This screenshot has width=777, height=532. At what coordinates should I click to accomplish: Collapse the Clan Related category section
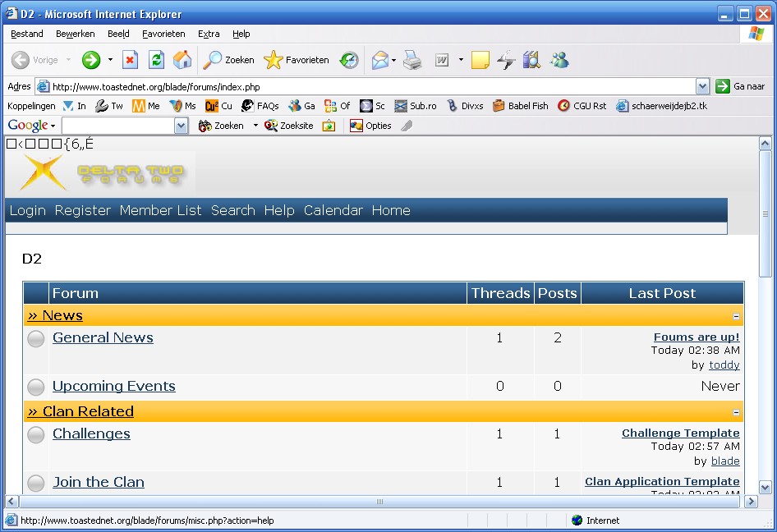pyautogui.click(x=736, y=412)
